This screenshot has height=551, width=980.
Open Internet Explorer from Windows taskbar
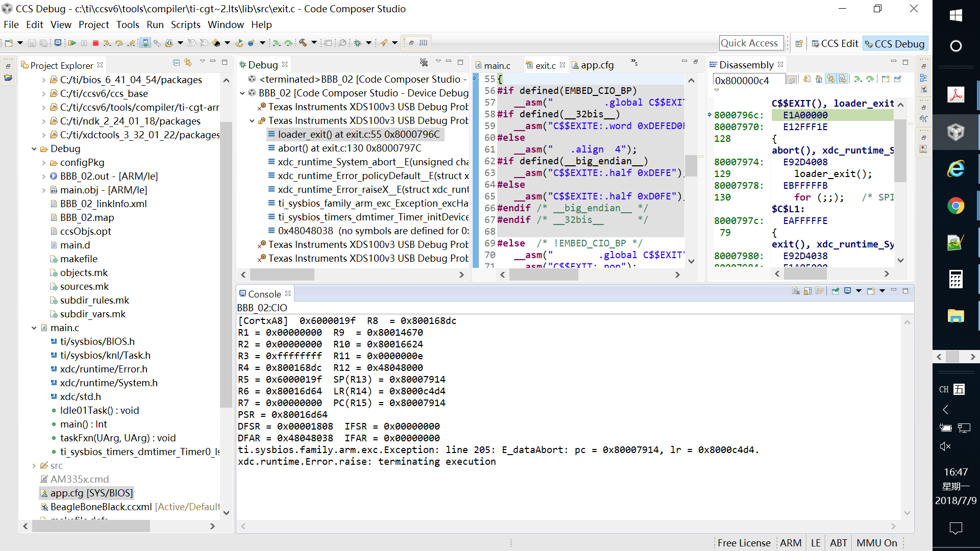tap(955, 169)
